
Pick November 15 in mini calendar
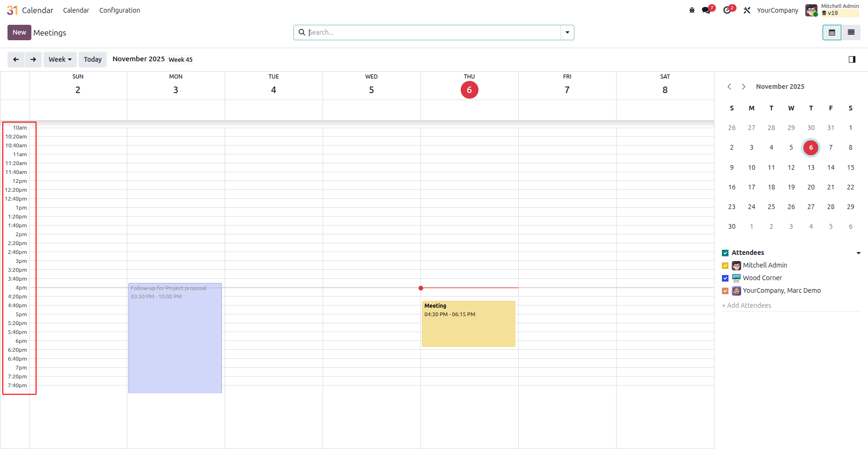(x=851, y=167)
